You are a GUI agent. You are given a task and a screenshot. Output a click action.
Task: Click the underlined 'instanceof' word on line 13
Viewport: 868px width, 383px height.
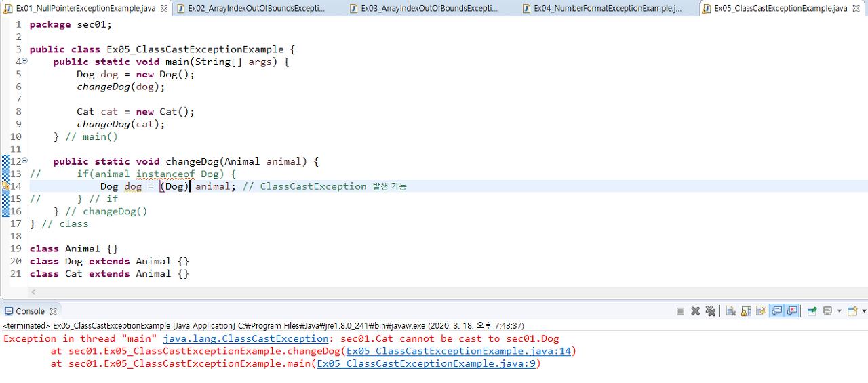click(x=165, y=174)
